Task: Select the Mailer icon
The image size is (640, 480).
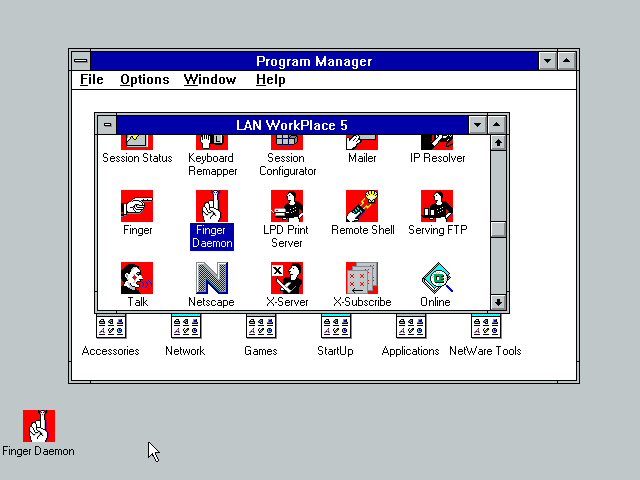Action: coord(362,142)
